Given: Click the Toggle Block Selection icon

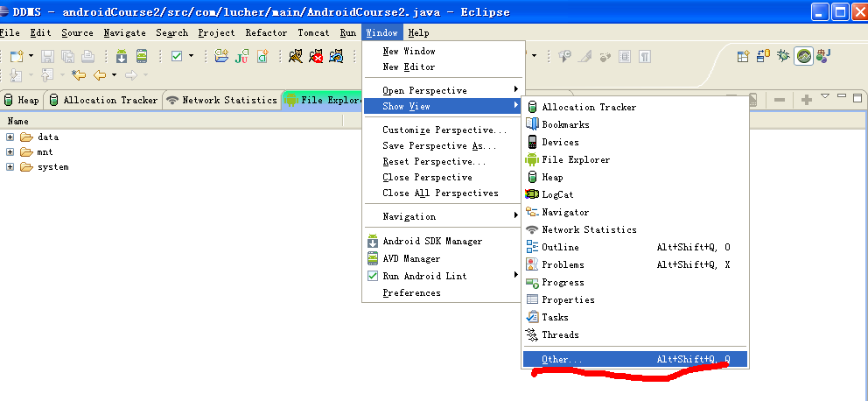Looking at the screenshot, I should (625, 56).
